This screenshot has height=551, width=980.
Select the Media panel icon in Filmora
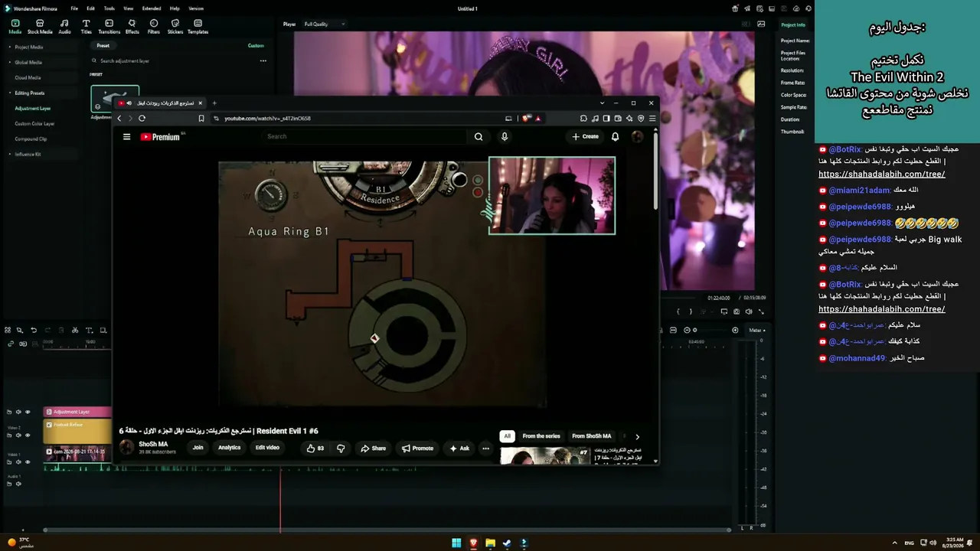coord(15,27)
